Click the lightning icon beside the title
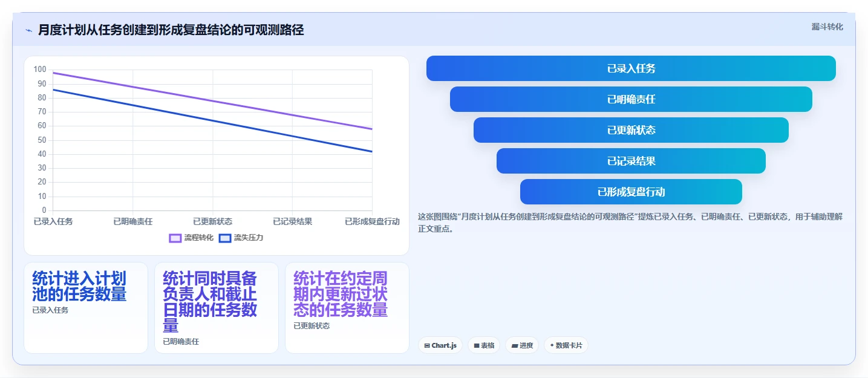 [x=28, y=30]
